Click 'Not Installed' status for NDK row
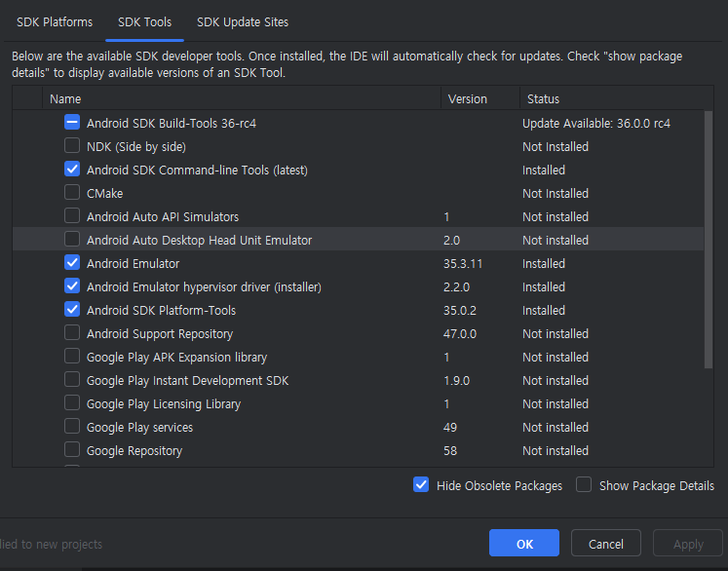The image size is (728, 571). click(x=556, y=147)
